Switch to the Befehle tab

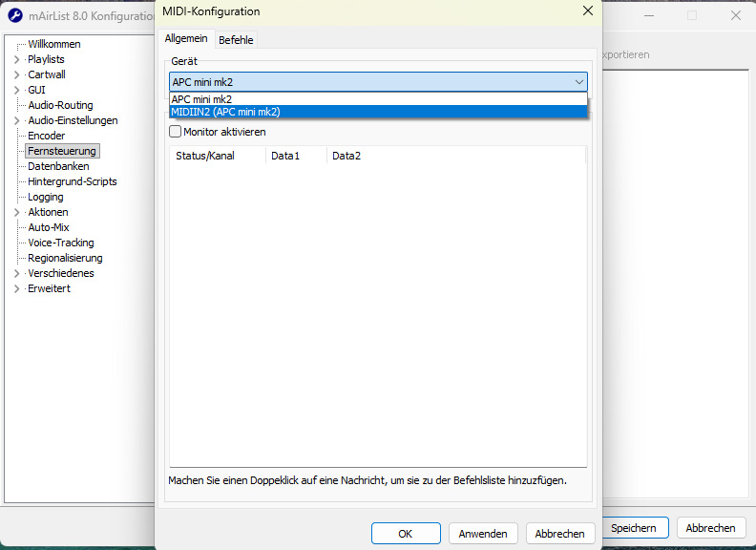pyautogui.click(x=236, y=40)
